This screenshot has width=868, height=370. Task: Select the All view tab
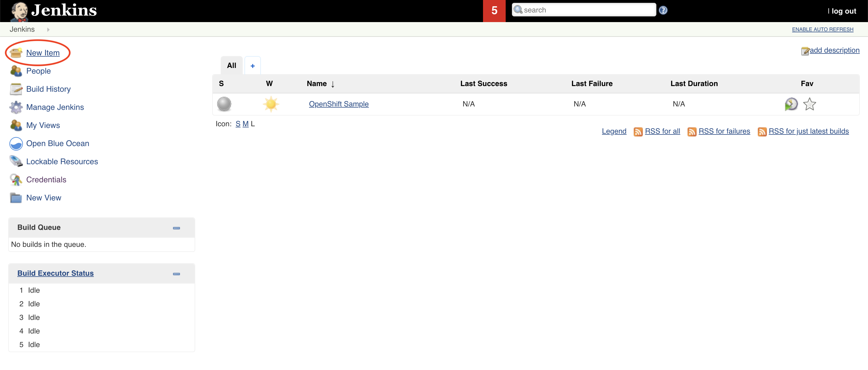(231, 65)
